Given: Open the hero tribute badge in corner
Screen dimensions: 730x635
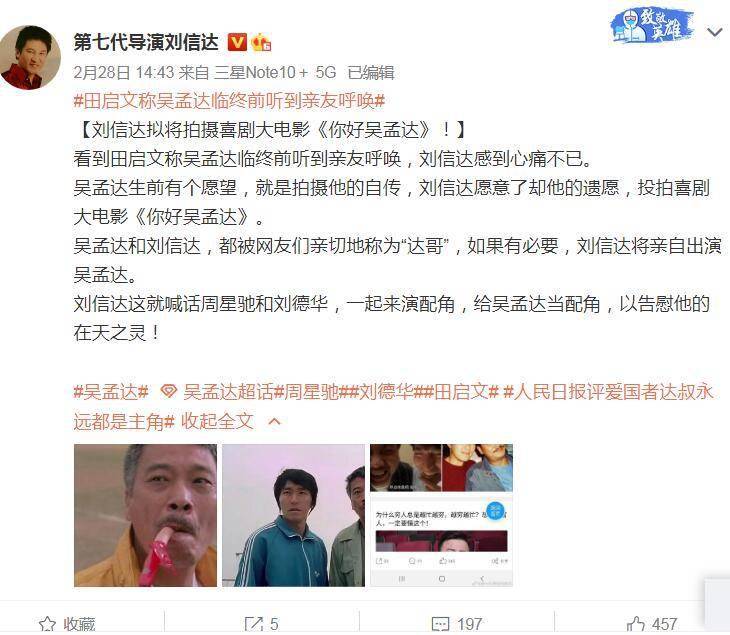Looking at the screenshot, I should 652,26.
